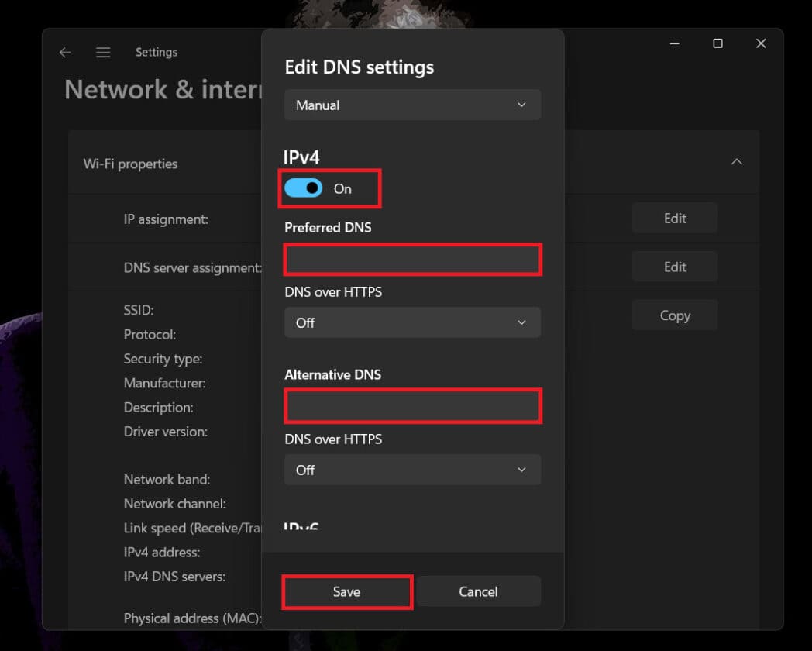The image size is (812, 651).
Task: Click the Wi-Fi properties collapse chevron
Action: pyautogui.click(x=736, y=163)
